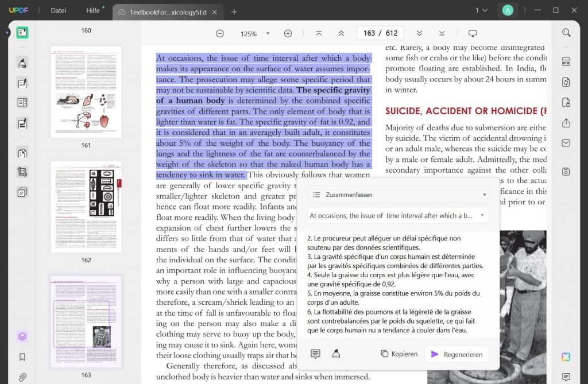The width and height of the screenshot is (588, 384).
Task: Open the page layout reader tool
Action: point(22,102)
